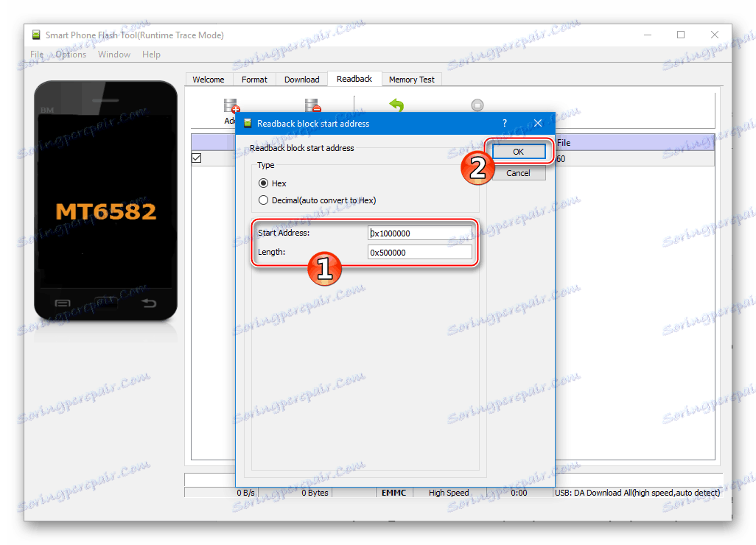Click the Smart Phone Flash Tool window icon
Viewport: 756px width, 545px height.
click(x=35, y=34)
